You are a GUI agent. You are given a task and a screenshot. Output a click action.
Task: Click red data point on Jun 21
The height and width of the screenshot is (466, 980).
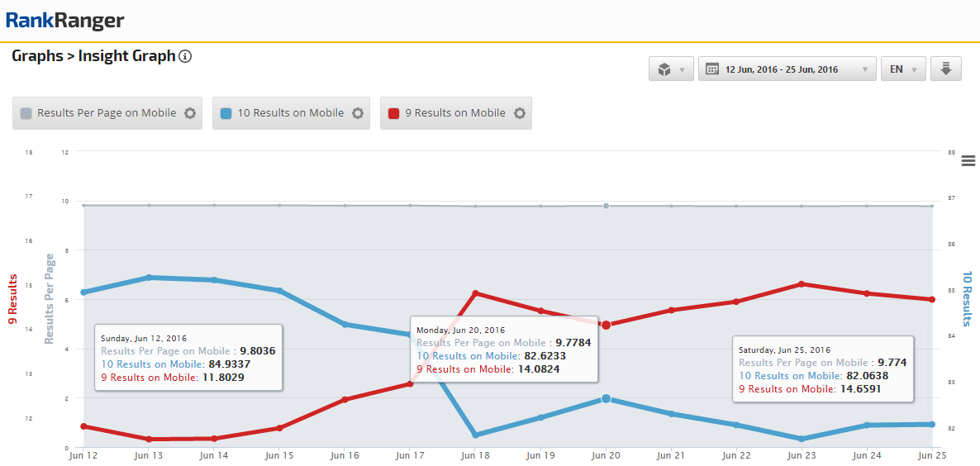[x=671, y=310]
